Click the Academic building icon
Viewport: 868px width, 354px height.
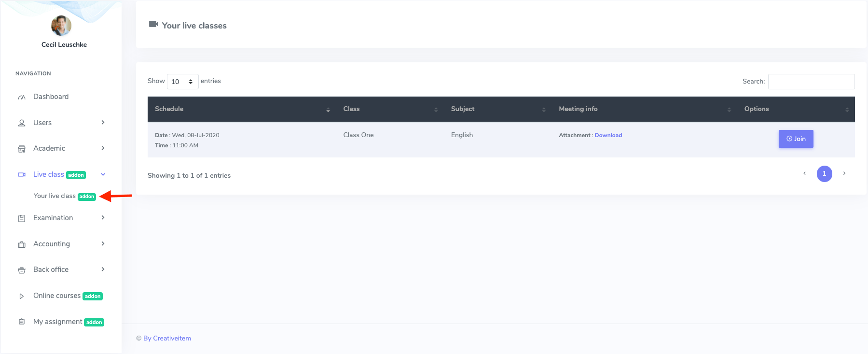[22, 149]
